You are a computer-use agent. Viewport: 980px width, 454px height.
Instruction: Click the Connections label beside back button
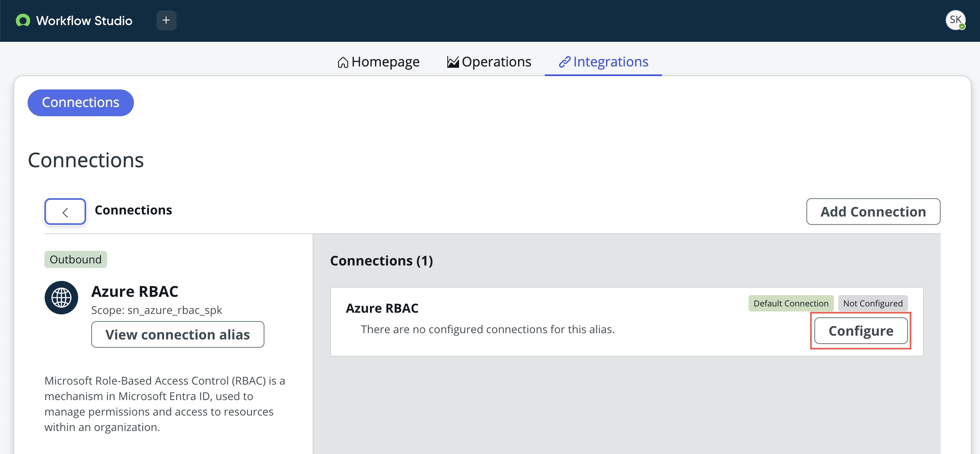coord(133,210)
